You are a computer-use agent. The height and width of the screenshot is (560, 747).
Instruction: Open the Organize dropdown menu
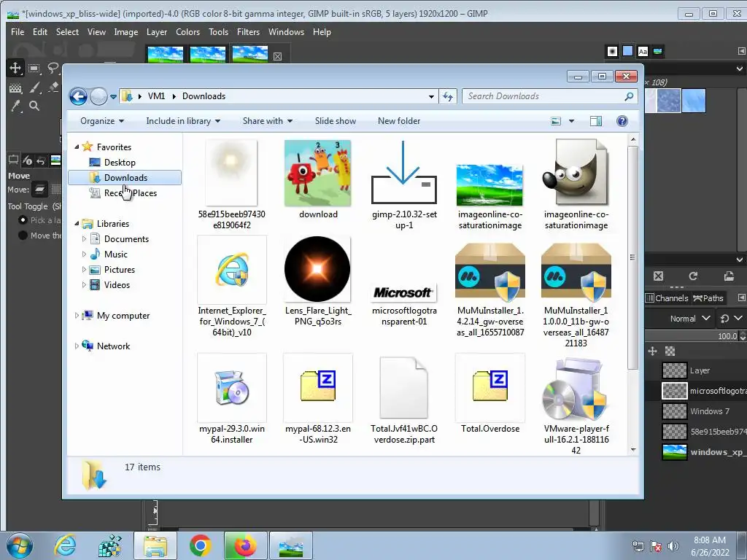click(102, 121)
